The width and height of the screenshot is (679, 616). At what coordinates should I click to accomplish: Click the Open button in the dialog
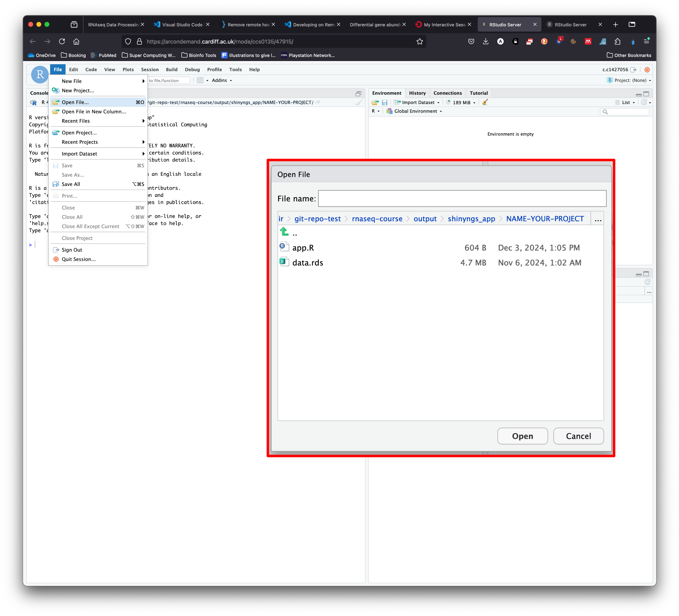tap(522, 436)
